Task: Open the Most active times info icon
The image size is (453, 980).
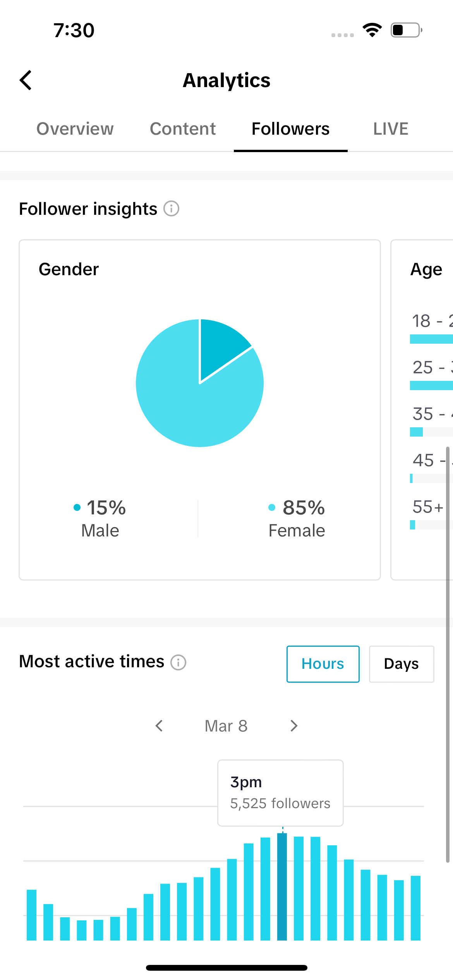Action: [178, 662]
